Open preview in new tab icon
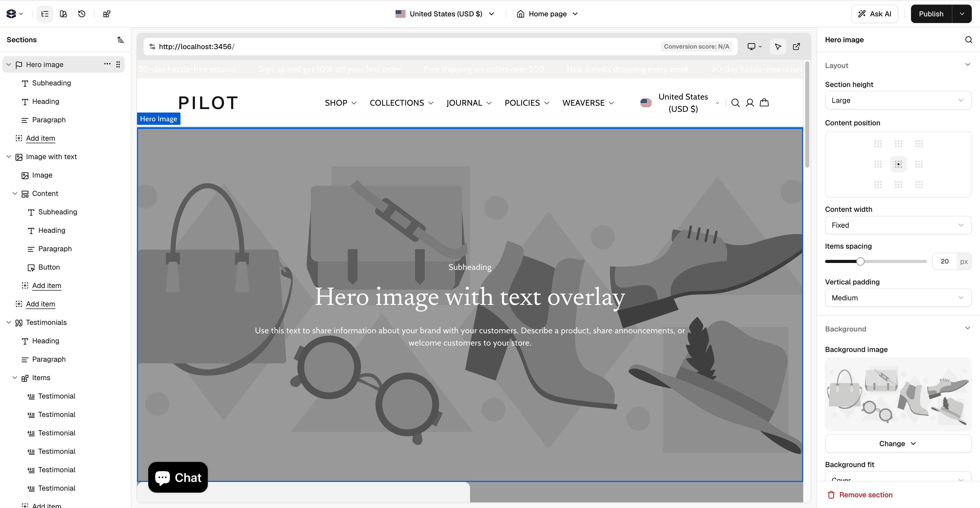Screen dimensions: 980x508 coord(796,47)
